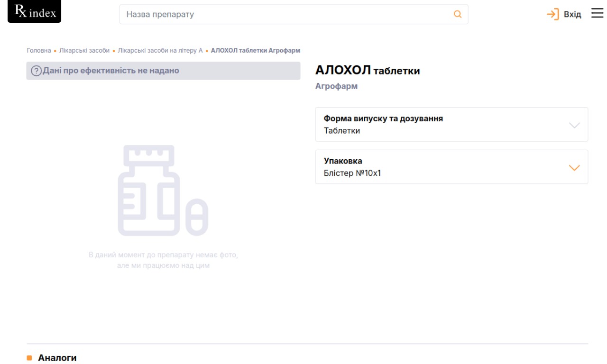Open the hamburger menu
This screenshot has height=364, width=607.
coord(597,14)
